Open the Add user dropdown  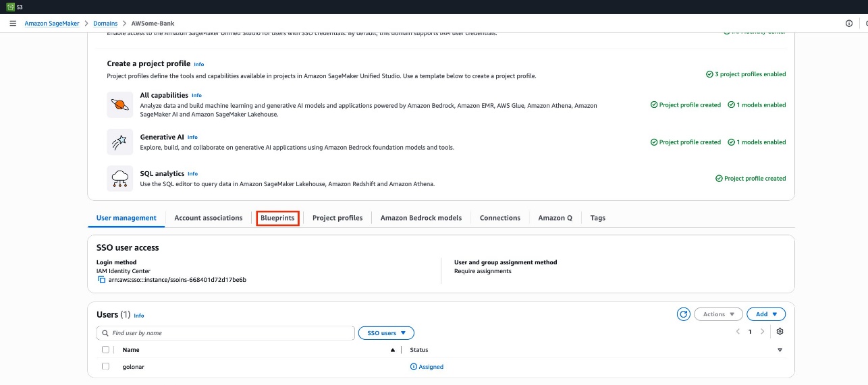click(766, 314)
